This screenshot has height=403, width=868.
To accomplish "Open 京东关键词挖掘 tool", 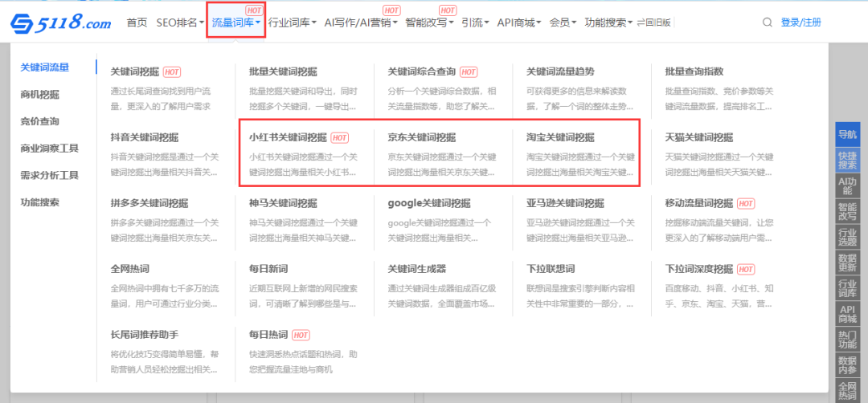I will (422, 137).
